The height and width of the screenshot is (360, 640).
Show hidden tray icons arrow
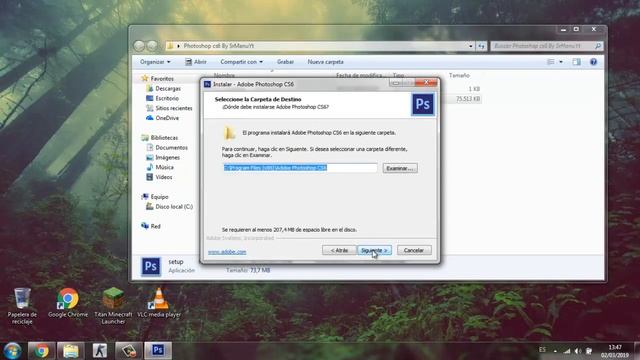[555, 351]
